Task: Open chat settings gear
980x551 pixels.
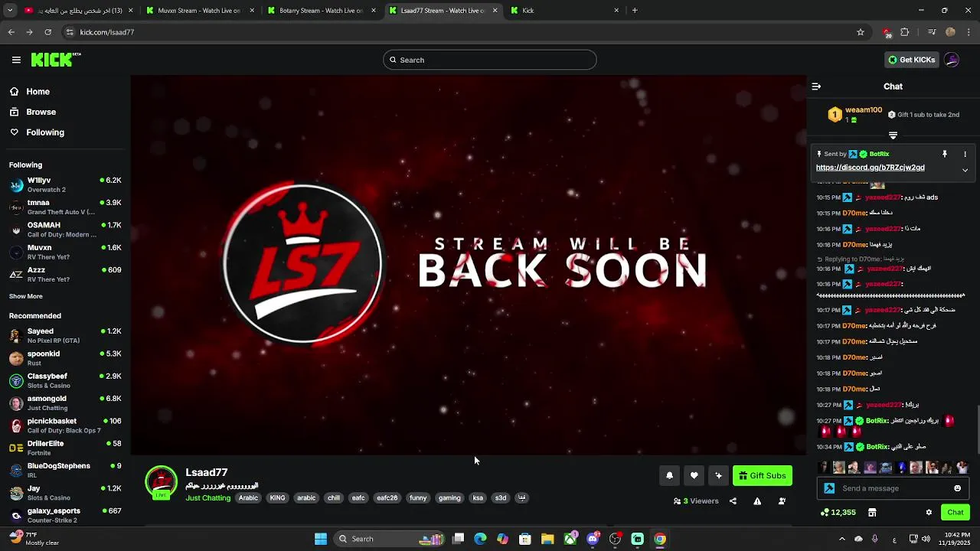Action: point(929,512)
